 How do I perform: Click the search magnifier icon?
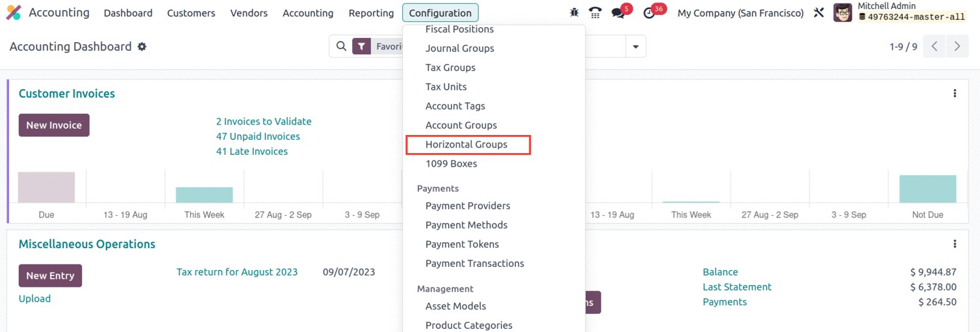[x=341, y=46]
